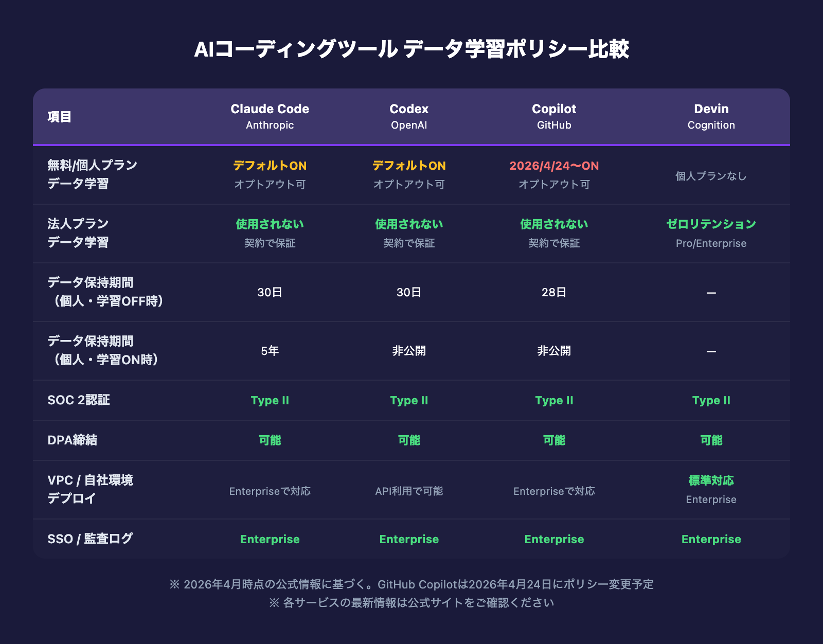Image resolution: width=823 pixels, height=644 pixels.
Task: Click the title AIコーディングツール データ学習ポリシー比較
Action: [x=411, y=49]
